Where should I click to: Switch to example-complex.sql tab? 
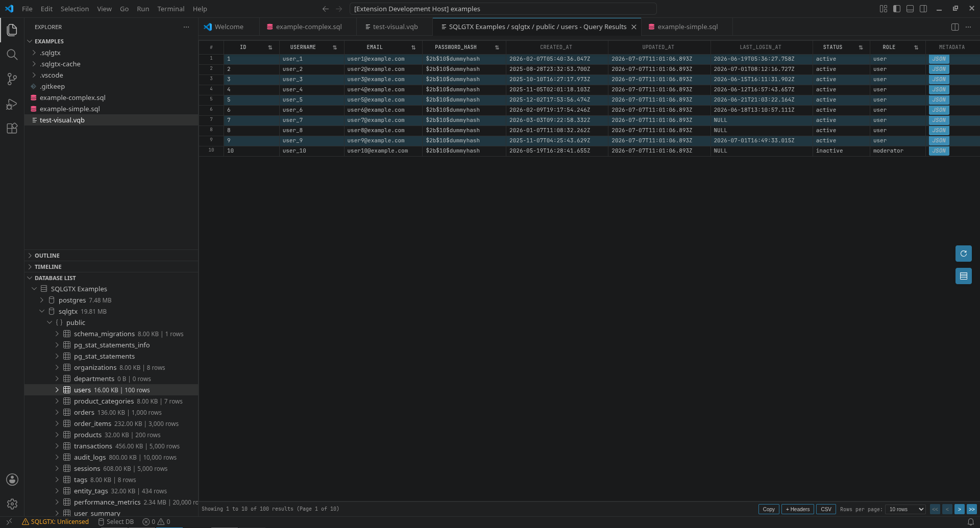[x=309, y=27]
